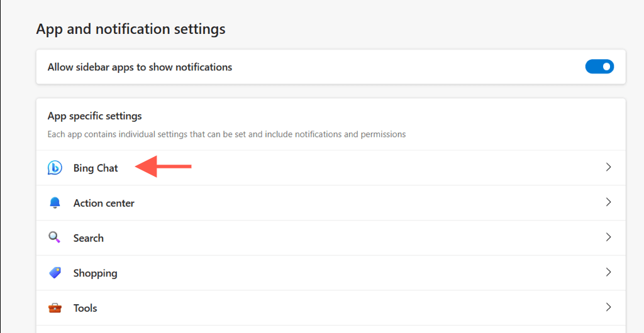Click the 'App and notification settings' heading
Image resolution: width=644 pixels, height=333 pixels.
131,29
